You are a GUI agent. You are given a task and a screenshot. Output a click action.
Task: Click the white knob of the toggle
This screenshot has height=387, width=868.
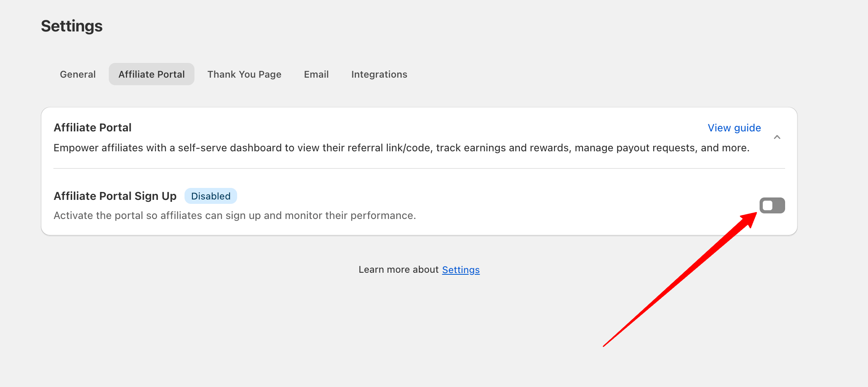pos(768,205)
